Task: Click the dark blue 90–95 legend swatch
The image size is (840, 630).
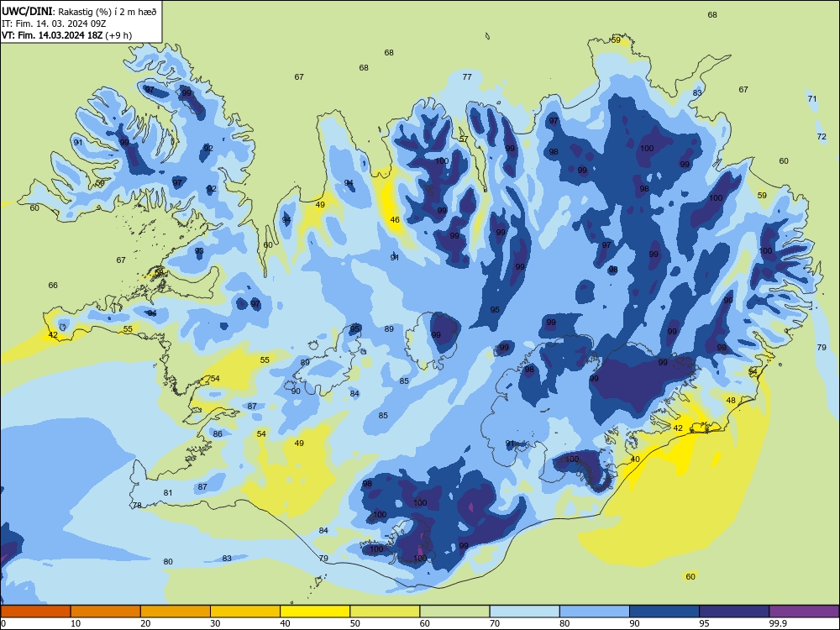Action: pos(664,612)
